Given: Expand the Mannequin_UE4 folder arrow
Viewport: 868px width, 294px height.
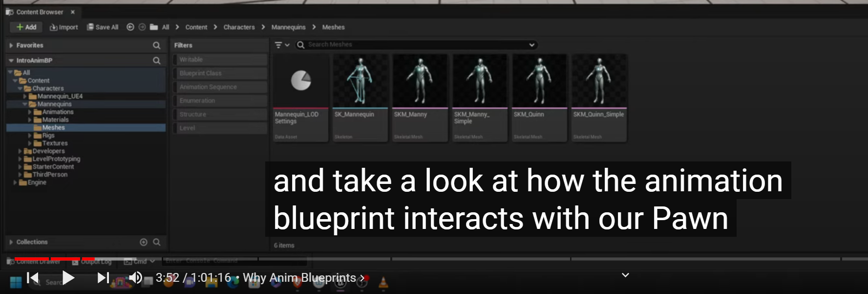Looking at the screenshot, I should click(x=25, y=96).
